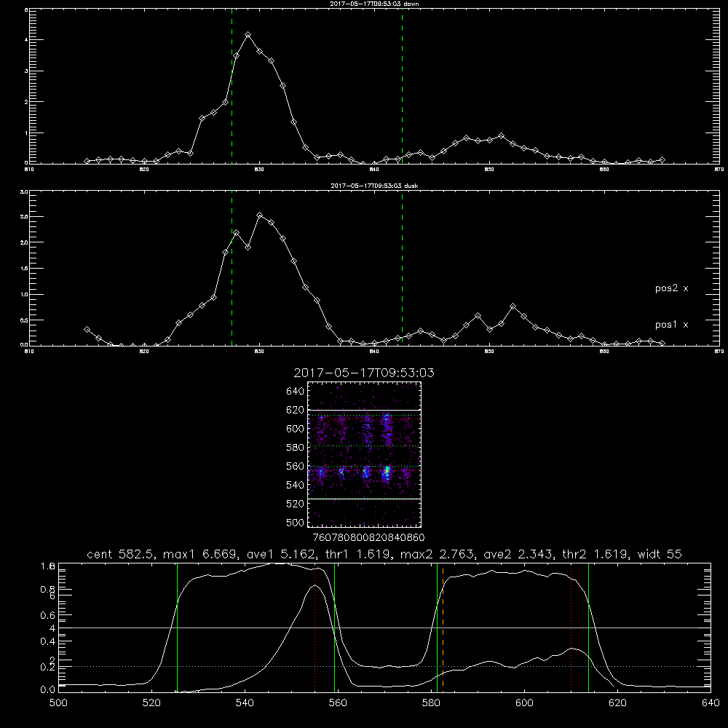Click the "thr2 1.619" value
Image resolution: width=728 pixels, height=728 pixels.
pyautogui.click(x=595, y=554)
